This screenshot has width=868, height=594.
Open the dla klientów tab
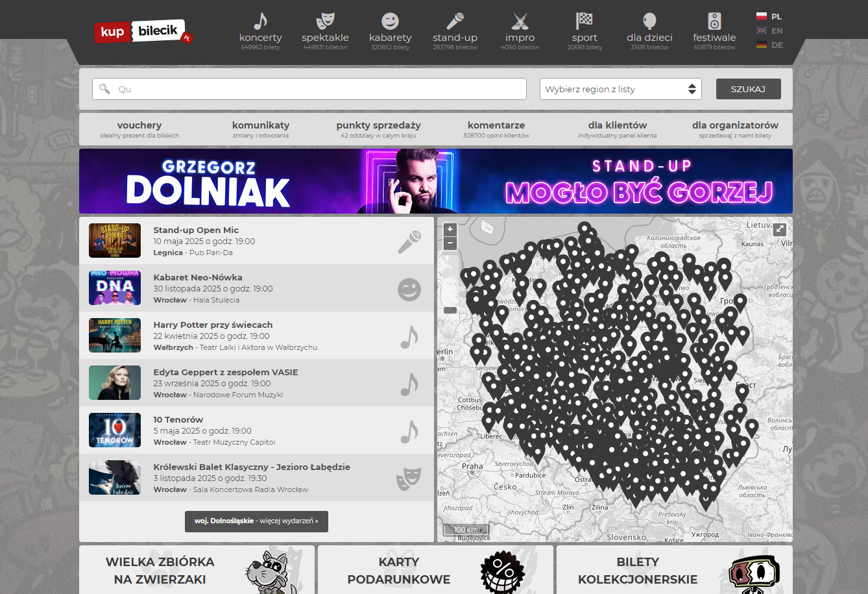click(x=618, y=129)
